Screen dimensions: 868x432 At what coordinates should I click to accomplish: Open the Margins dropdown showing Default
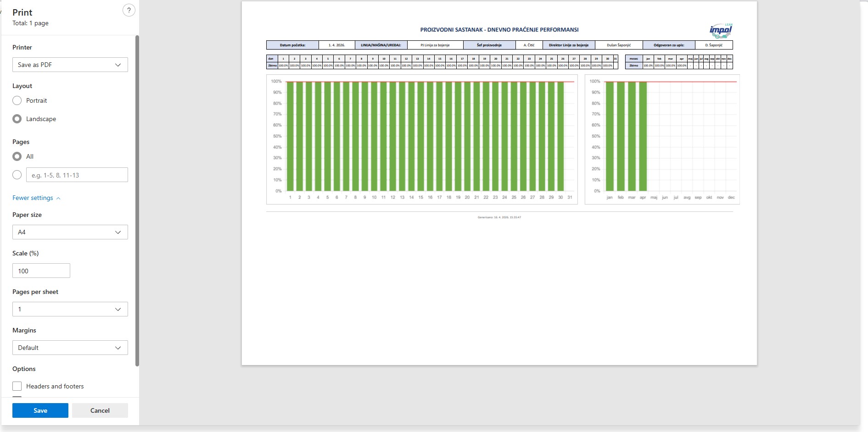tap(70, 348)
